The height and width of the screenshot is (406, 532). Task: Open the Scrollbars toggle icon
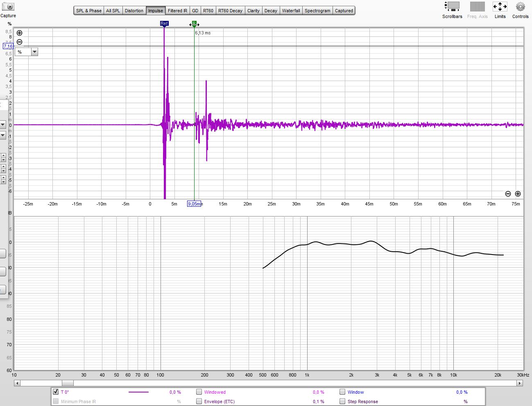[452, 7]
